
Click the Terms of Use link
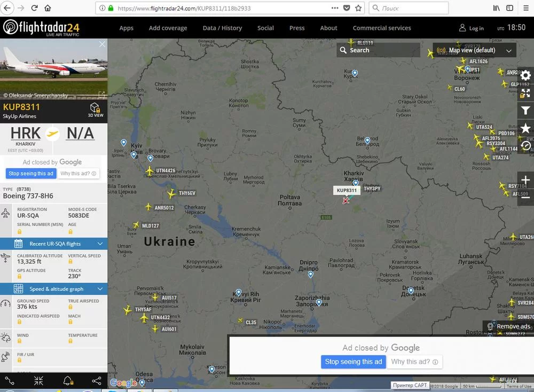pos(519,386)
